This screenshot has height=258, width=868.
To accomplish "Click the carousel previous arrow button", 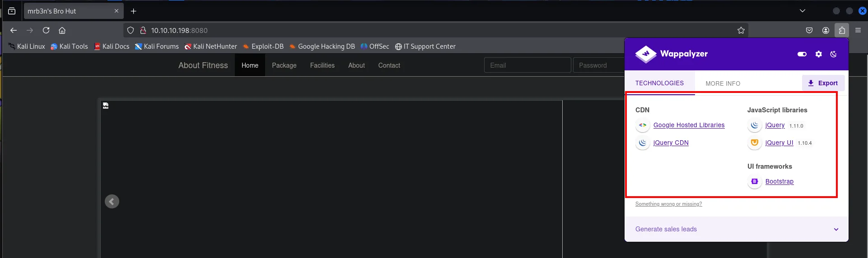I will [112, 202].
